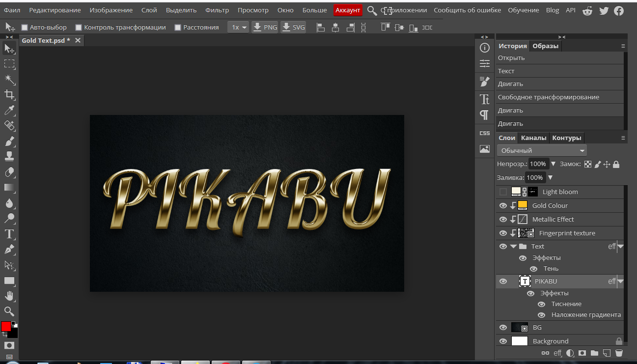Screen dimensions: 637x364
Task: Open the Paragraph panel icon
Action: (x=485, y=115)
